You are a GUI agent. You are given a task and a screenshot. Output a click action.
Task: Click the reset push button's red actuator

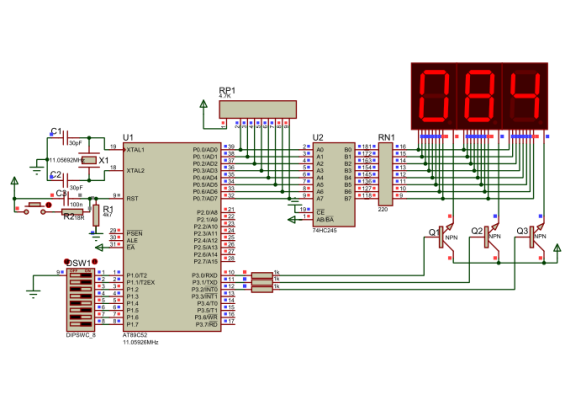(49, 205)
